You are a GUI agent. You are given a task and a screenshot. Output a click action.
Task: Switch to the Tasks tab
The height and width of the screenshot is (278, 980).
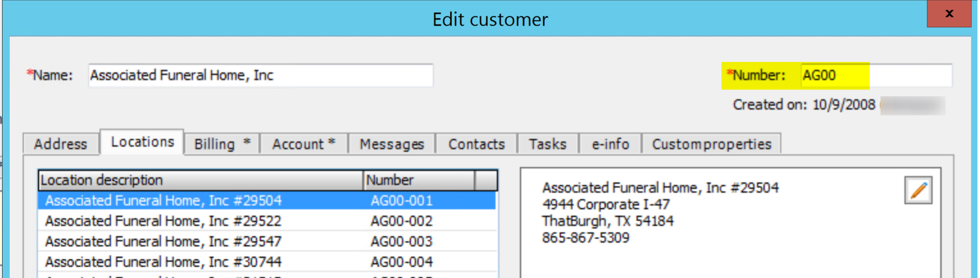coord(548,144)
